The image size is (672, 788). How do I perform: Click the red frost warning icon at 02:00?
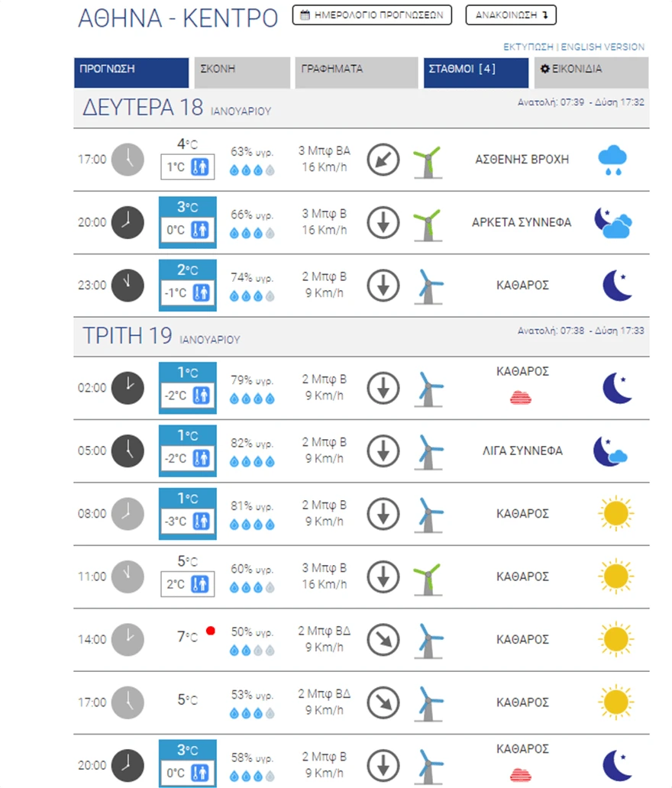[x=521, y=399]
